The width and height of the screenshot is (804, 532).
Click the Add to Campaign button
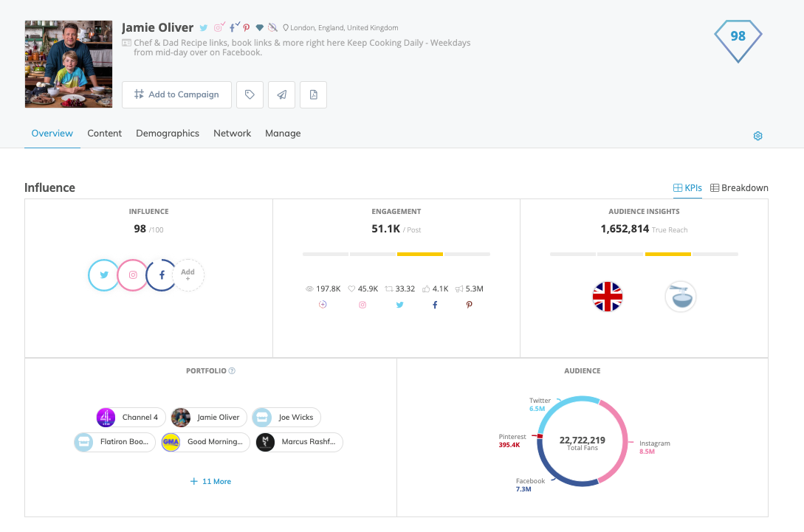(177, 95)
